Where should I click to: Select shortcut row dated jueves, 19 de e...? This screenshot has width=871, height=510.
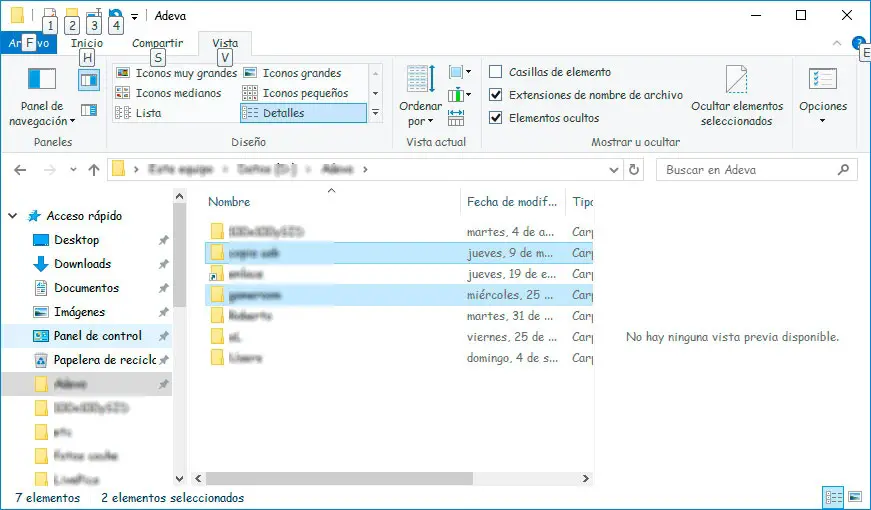tap(399, 274)
